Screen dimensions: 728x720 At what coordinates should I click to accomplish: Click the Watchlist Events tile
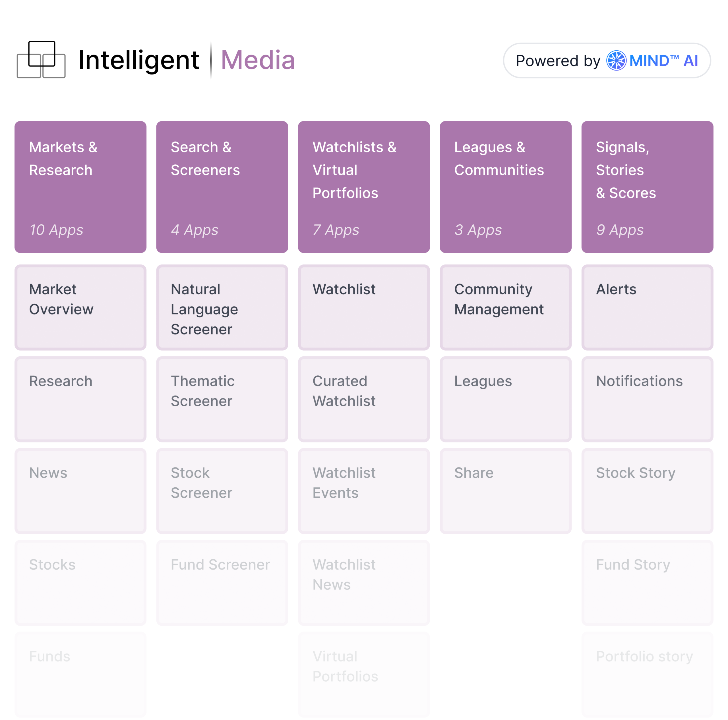[x=364, y=491]
